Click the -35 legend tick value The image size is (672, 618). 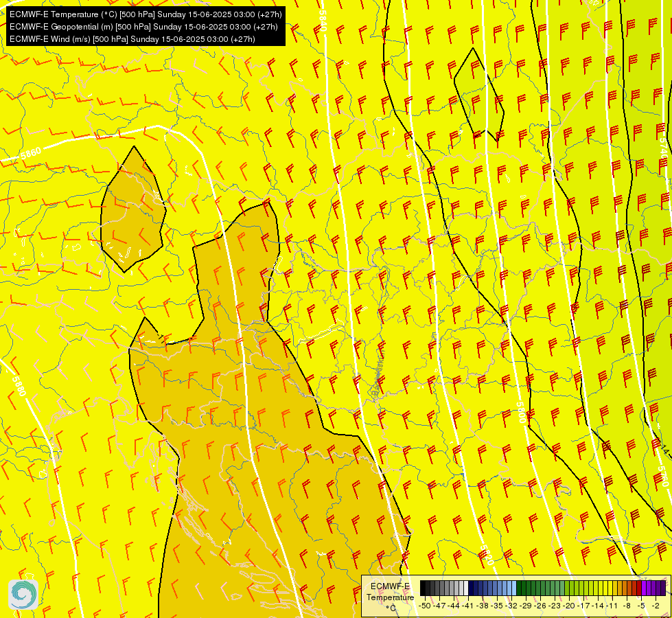tap(497, 606)
